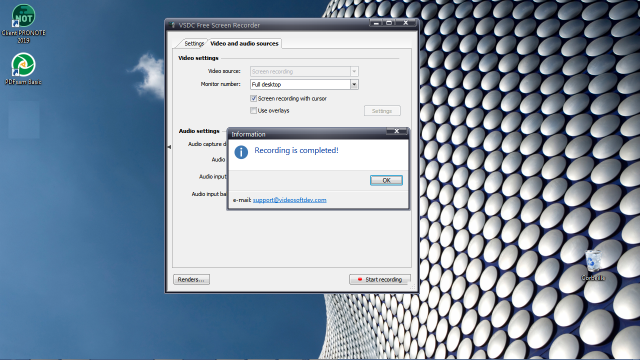The width and height of the screenshot is (640, 360).
Task: Click the 'Monitor number:' label
Action: [x=220, y=84]
